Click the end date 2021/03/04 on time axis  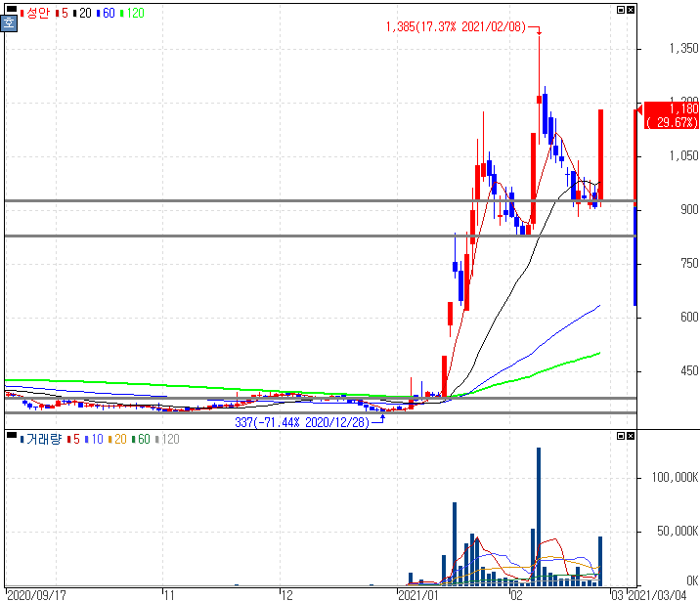[657, 595]
